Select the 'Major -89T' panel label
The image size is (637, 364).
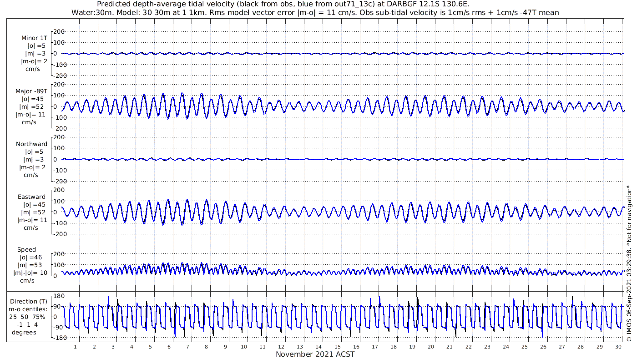[x=31, y=91]
